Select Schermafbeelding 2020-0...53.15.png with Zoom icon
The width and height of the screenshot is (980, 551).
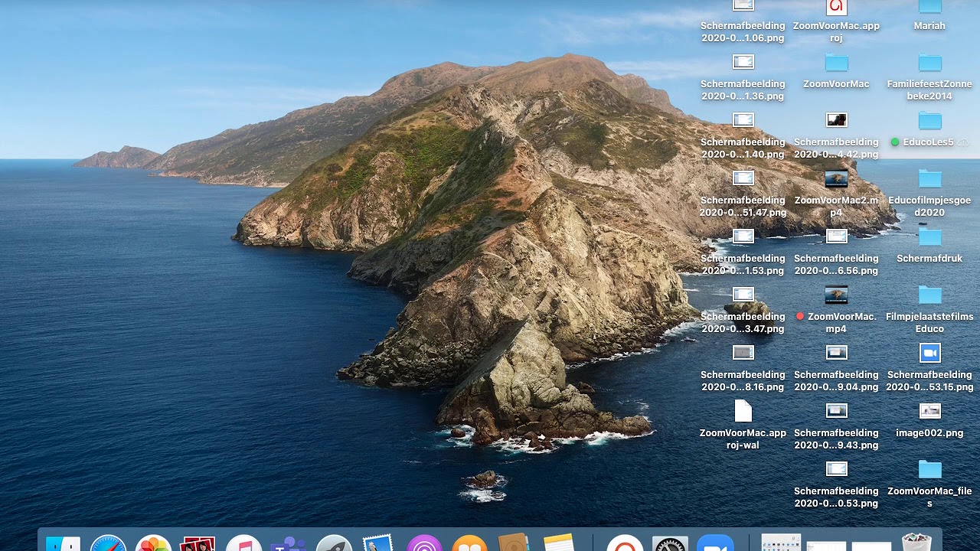[929, 367]
